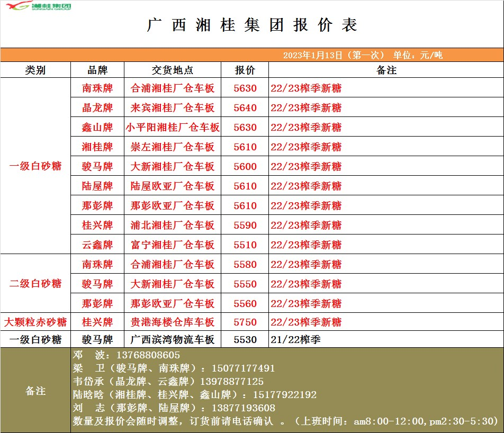Click the 类别 column header
Image resolution: width=504 pixels, height=433 pixels.
[35, 70]
